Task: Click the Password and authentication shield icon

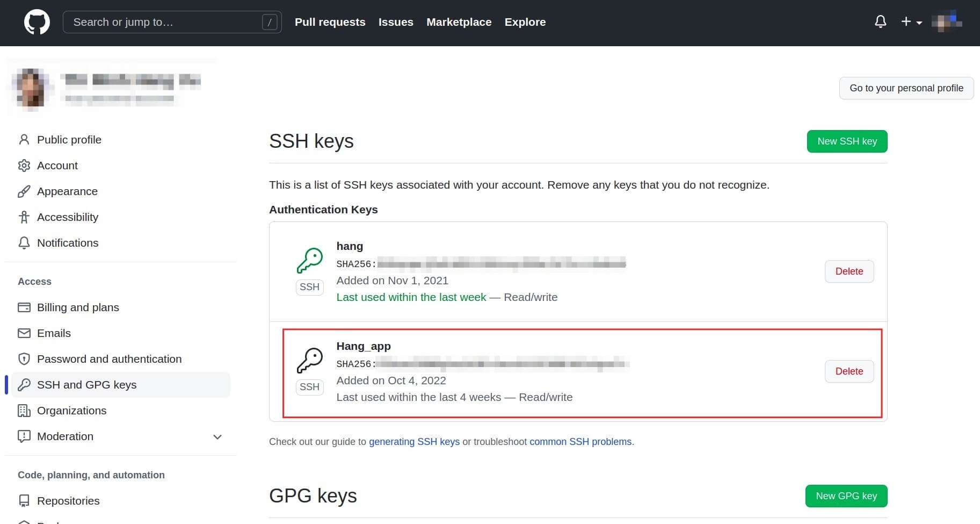Action: click(24, 359)
